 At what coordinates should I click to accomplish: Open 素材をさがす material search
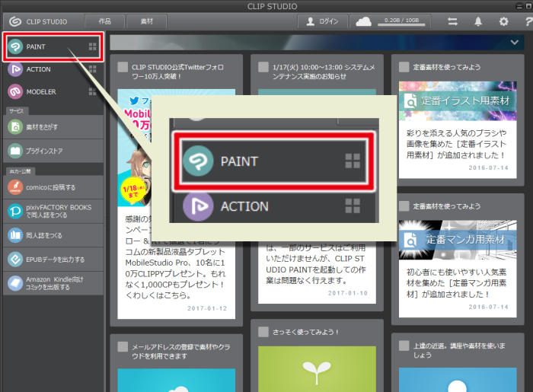(x=53, y=127)
